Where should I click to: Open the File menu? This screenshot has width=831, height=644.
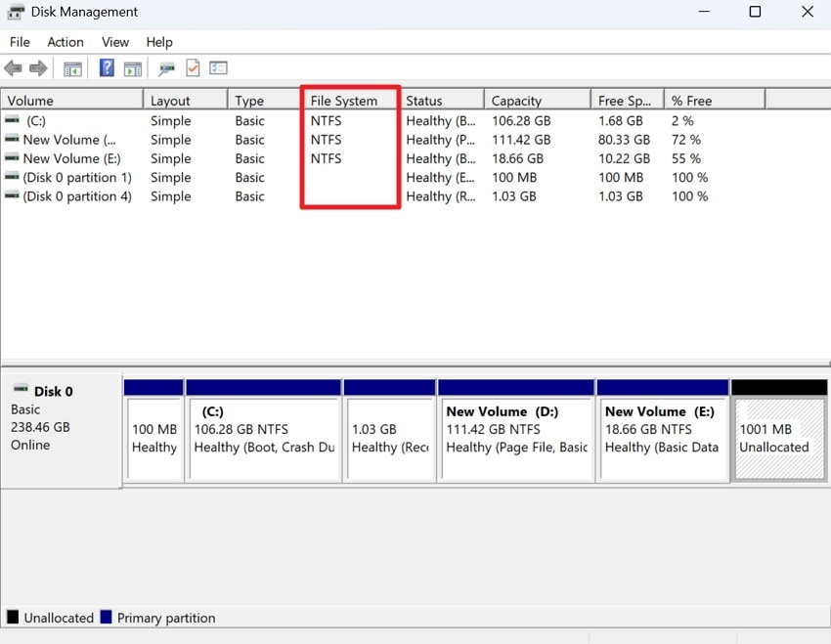coord(20,42)
